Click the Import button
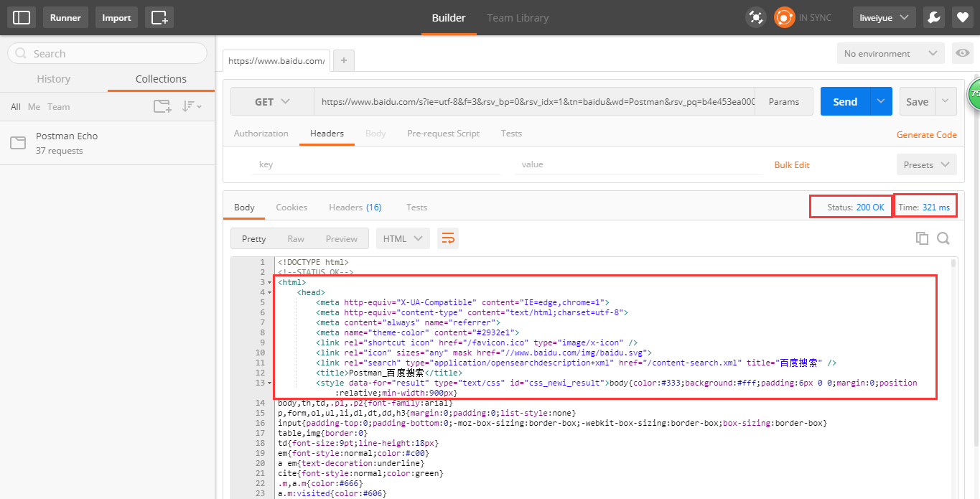The width and height of the screenshot is (980, 499). tap(116, 17)
